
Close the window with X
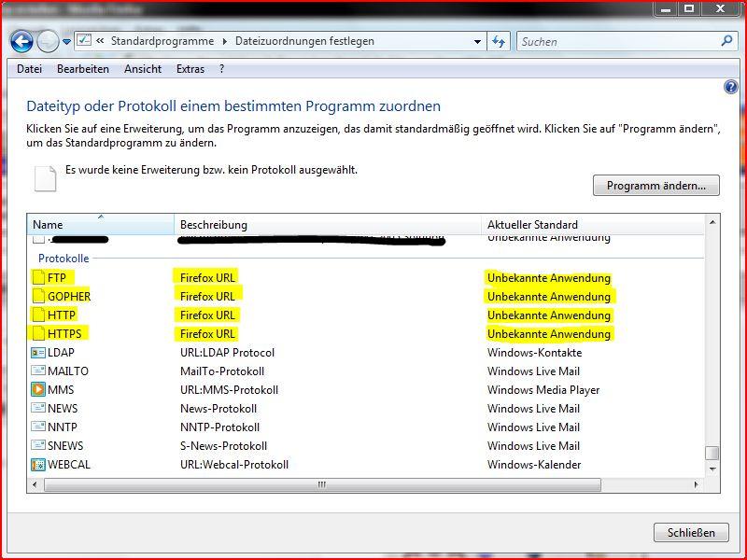pos(720,8)
